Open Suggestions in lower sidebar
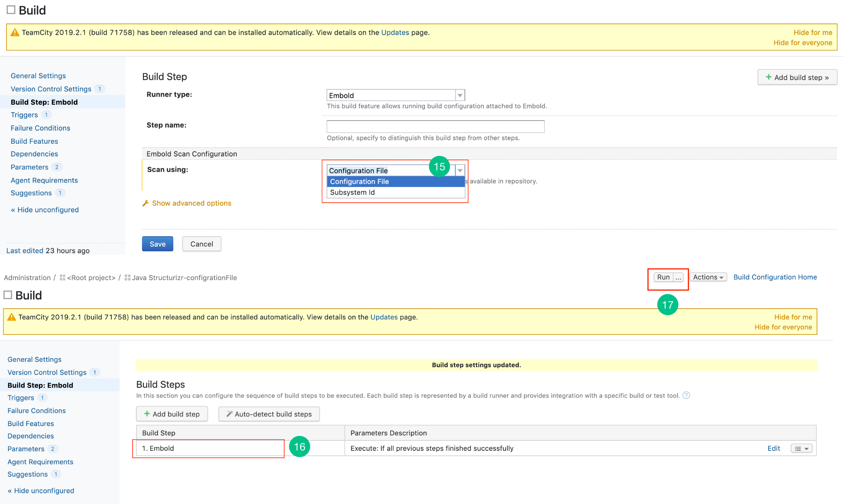This screenshot has height=504, width=849. point(28,474)
